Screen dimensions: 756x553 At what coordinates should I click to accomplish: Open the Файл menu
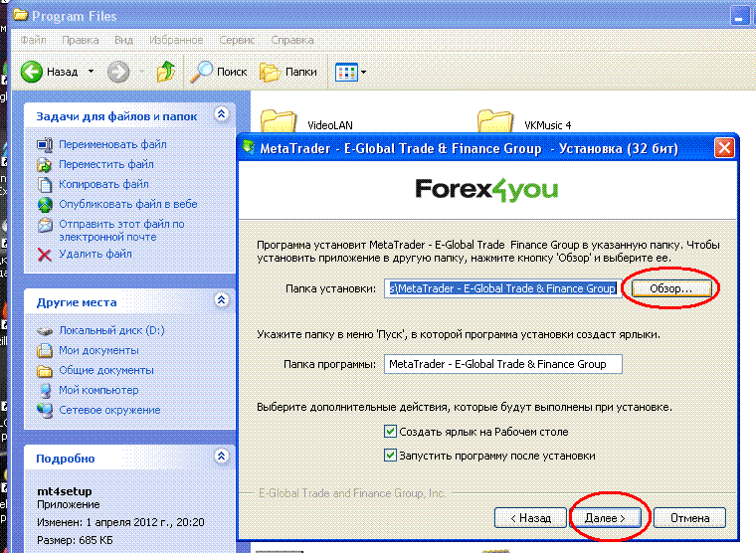point(33,40)
